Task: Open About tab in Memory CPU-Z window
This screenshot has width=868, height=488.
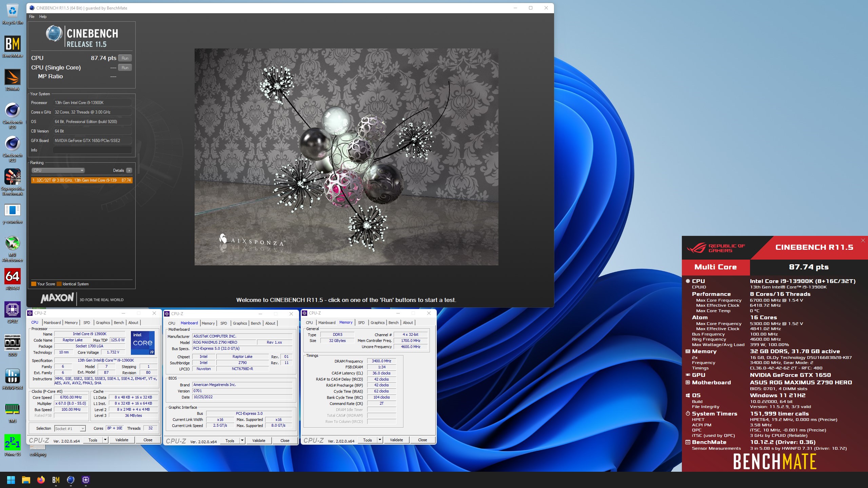Action: coord(408,323)
